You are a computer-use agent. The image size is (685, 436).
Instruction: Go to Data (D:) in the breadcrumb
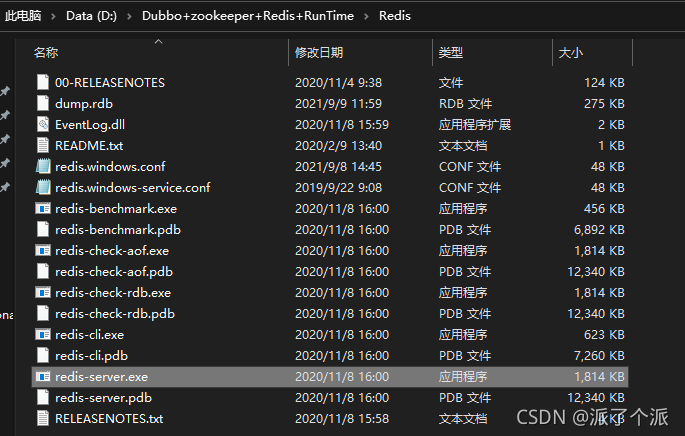(x=91, y=16)
